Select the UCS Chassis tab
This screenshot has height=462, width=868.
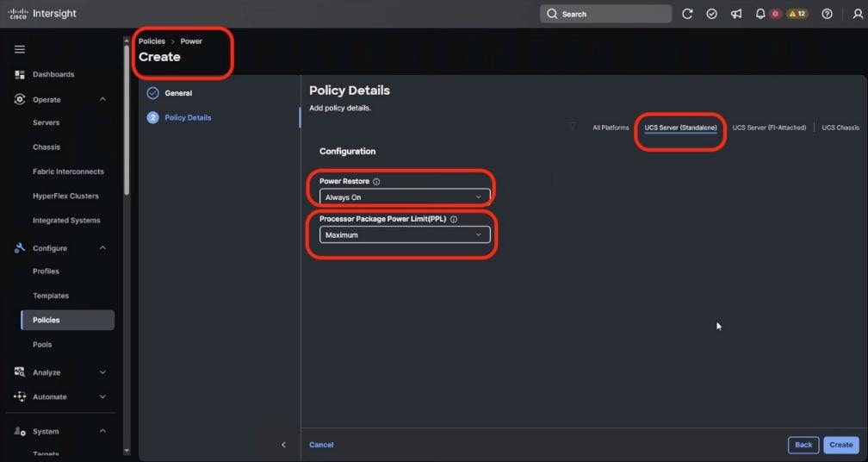pyautogui.click(x=840, y=128)
